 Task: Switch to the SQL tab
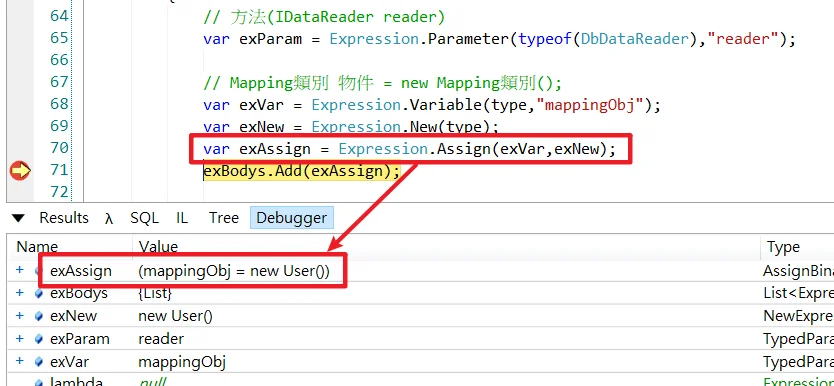coord(144,218)
